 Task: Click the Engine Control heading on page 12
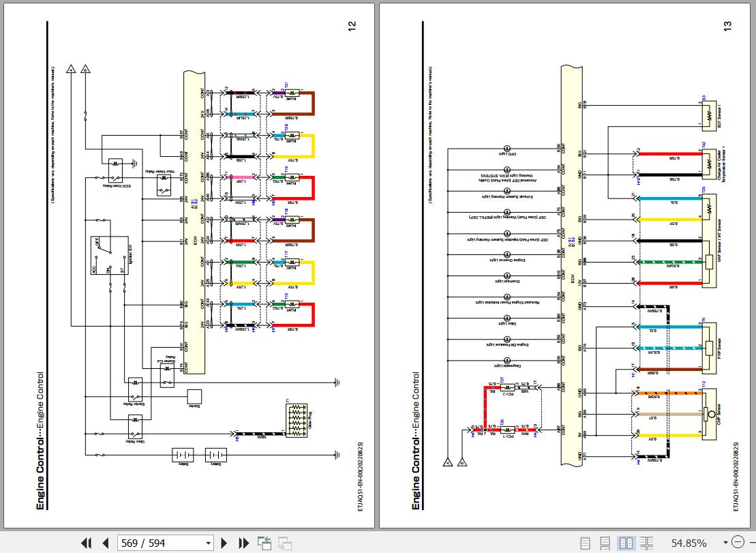click(x=40, y=440)
